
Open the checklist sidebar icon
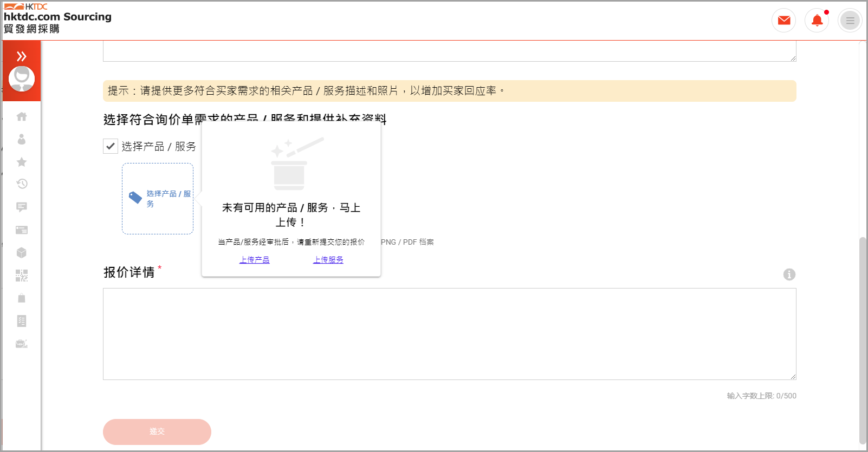point(22,321)
